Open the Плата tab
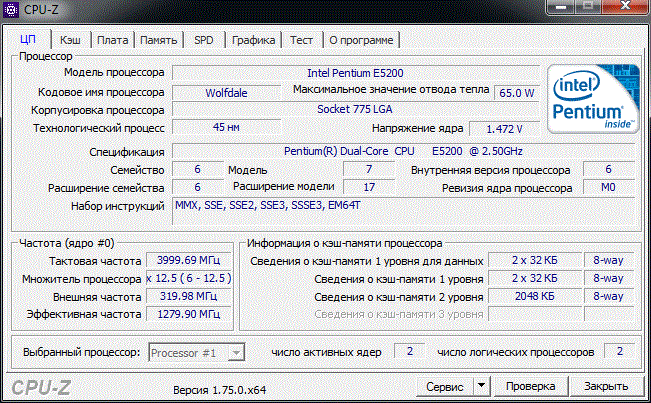 click(x=113, y=40)
